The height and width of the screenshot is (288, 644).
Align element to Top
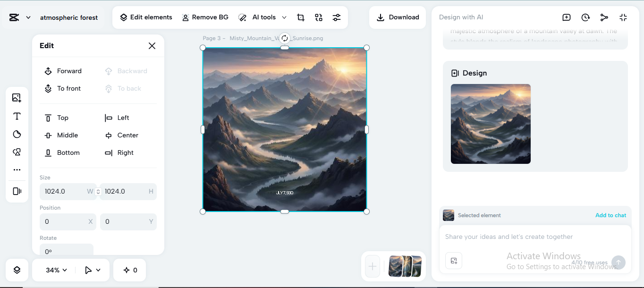click(x=56, y=118)
